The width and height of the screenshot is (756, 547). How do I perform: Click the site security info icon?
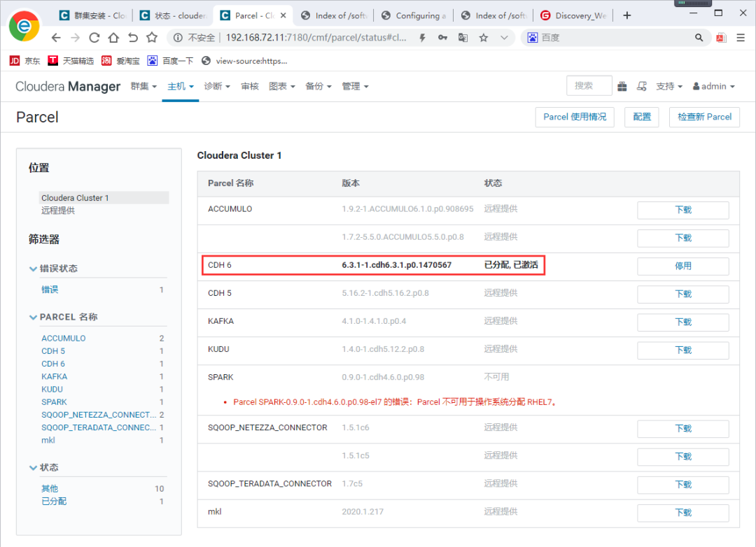(x=178, y=38)
